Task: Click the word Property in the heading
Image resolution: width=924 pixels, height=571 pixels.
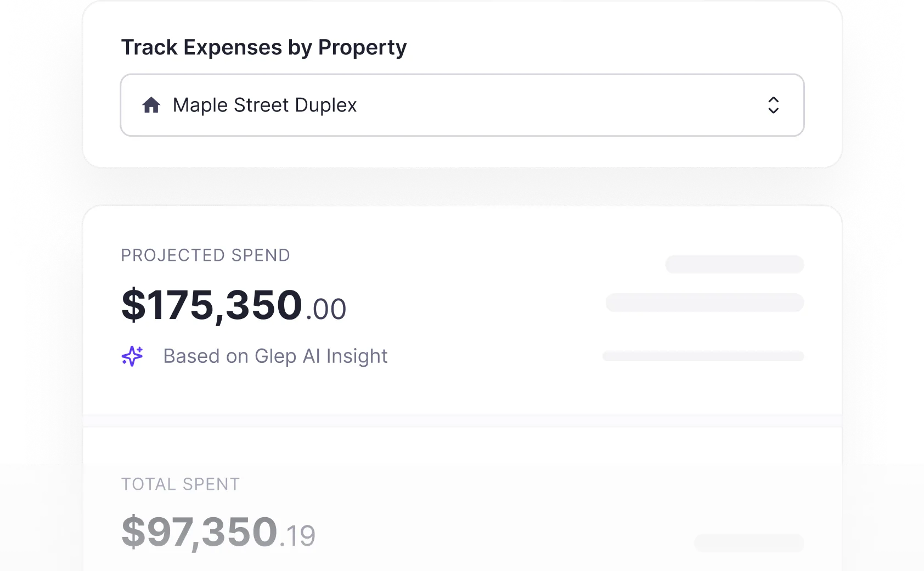Action: coord(363,48)
